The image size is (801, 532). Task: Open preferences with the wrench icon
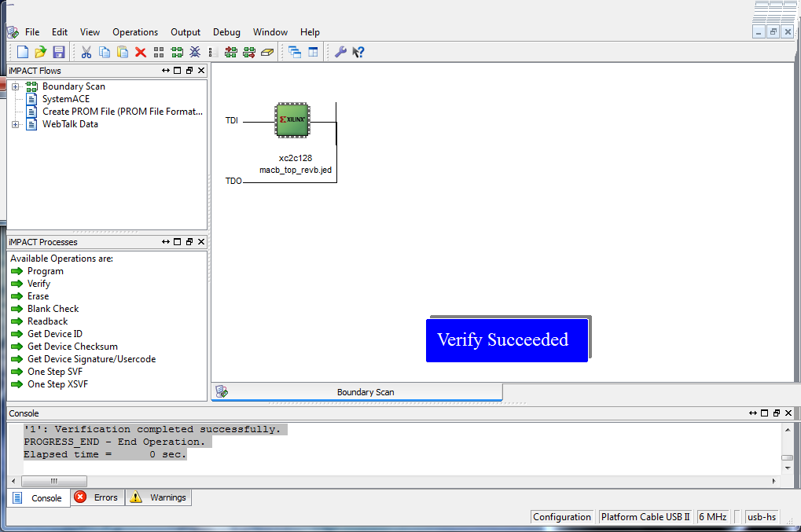340,52
